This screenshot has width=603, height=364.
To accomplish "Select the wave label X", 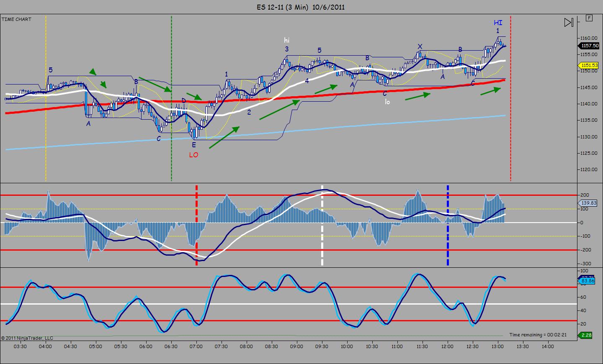I will click(420, 46).
